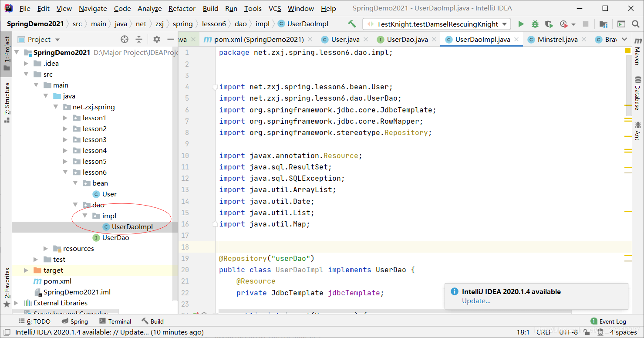The width and height of the screenshot is (644, 338).
Task: Open the File menu
Action: click(x=25, y=8)
